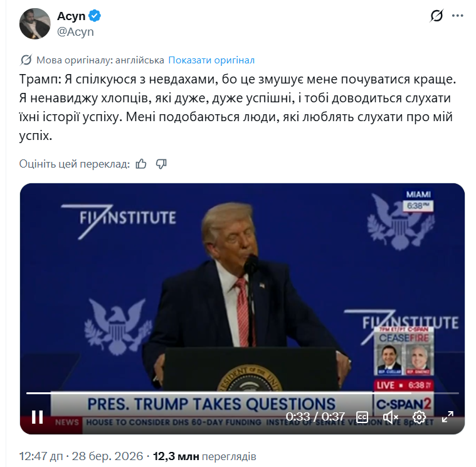Click the 12,3 млн переглядів view count
The width and height of the screenshot is (476, 467).
click(204, 456)
